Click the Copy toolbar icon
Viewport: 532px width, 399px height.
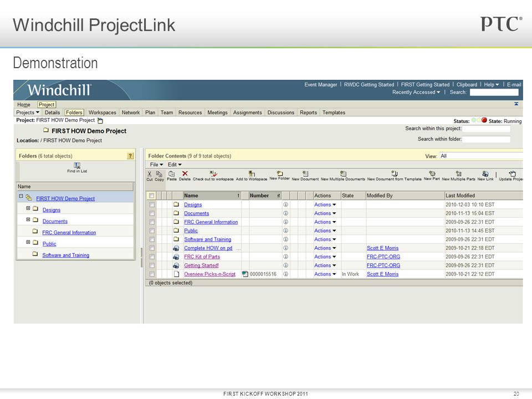(159, 173)
